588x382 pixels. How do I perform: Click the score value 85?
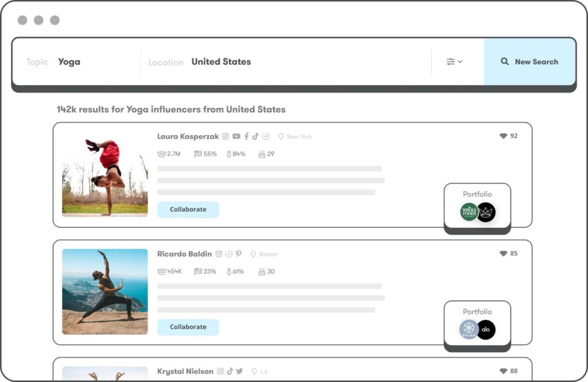click(514, 254)
